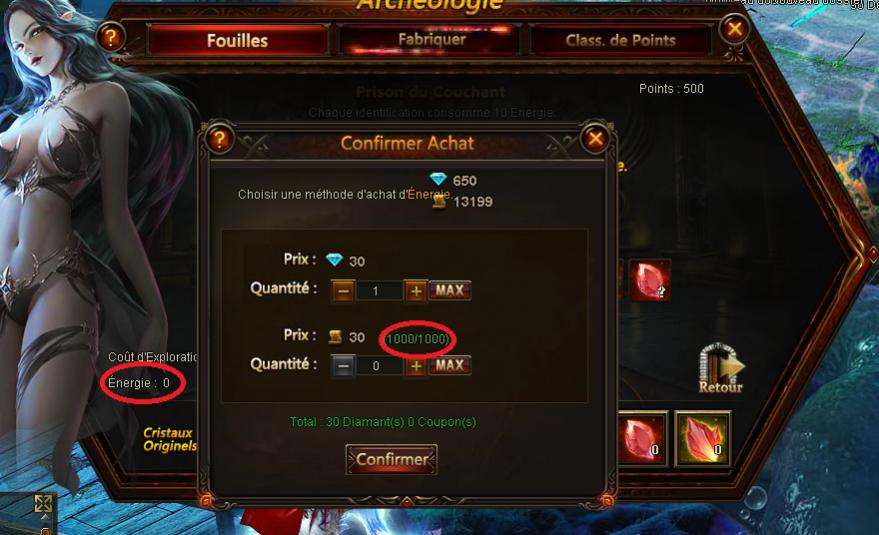Image resolution: width=879 pixels, height=535 pixels.
Task: Switch to the Fabriquer tab
Action: 431,39
